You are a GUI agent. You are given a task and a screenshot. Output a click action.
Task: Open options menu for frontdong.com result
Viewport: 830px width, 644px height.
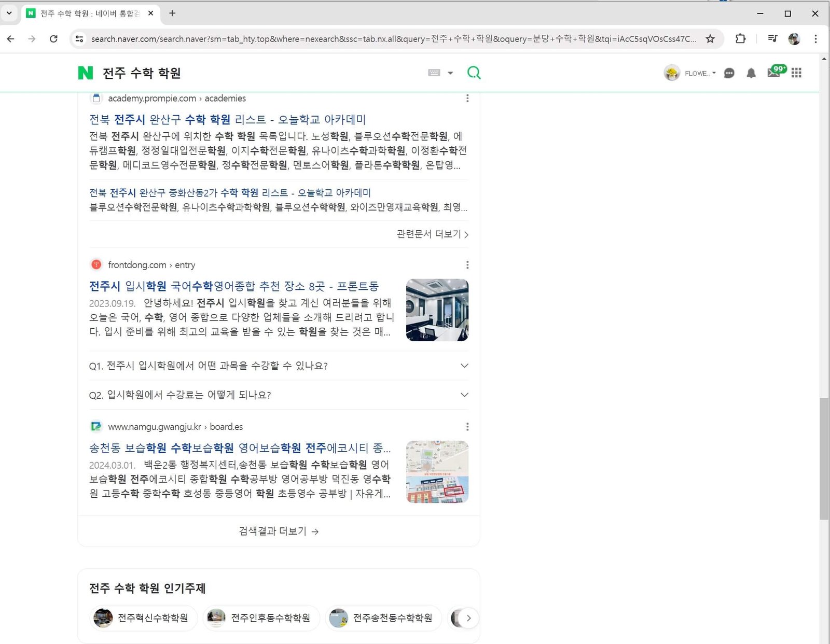pos(467,265)
